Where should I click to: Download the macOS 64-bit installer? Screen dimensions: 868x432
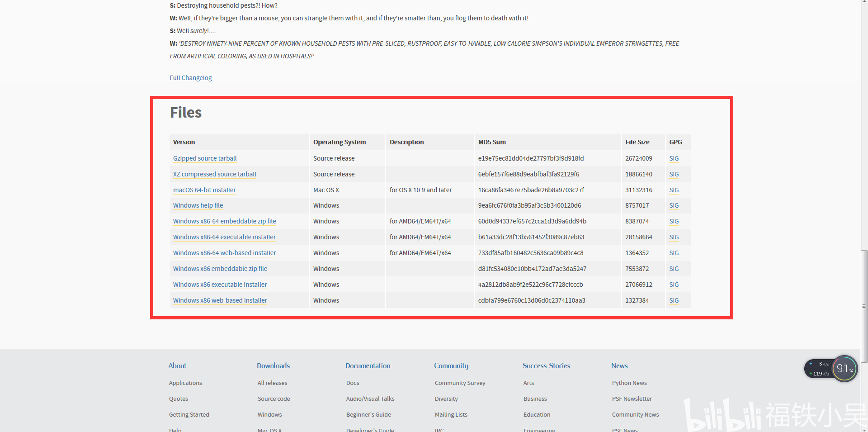[x=204, y=190]
